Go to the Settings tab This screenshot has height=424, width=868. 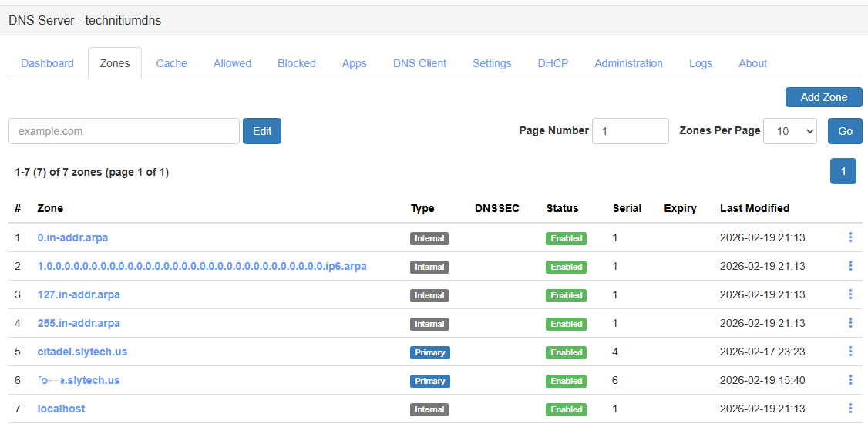[492, 63]
